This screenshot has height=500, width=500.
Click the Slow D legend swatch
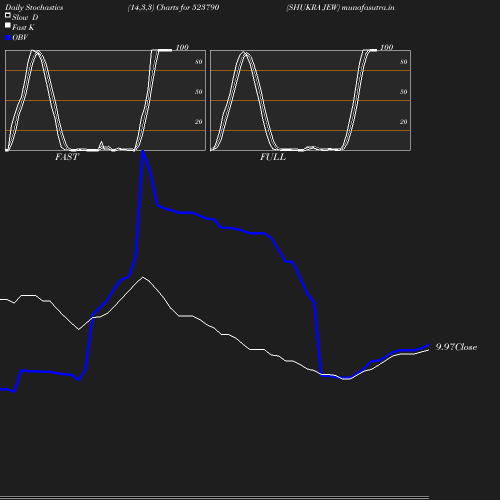pos(8,15)
